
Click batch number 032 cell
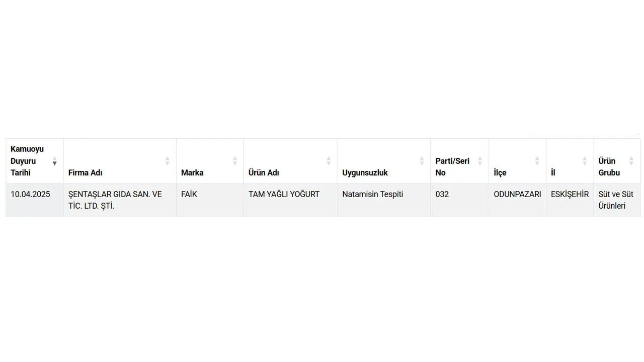pyautogui.click(x=459, y=200)
